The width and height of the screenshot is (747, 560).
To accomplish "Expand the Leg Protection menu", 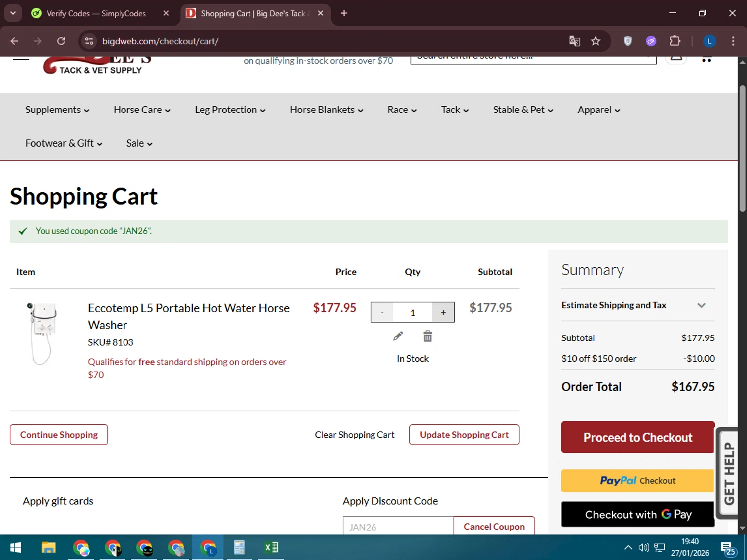I will pos(230,110).
